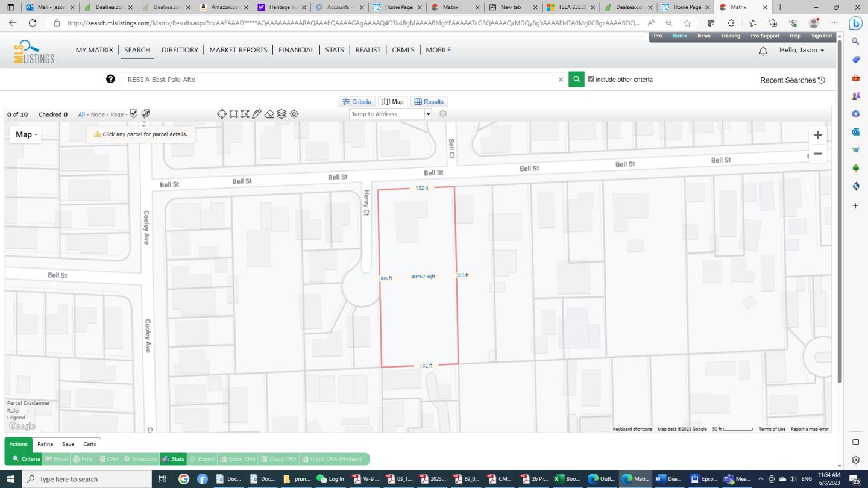Select All listings link
Screen dimensions: 868x488
coord(81,114)
